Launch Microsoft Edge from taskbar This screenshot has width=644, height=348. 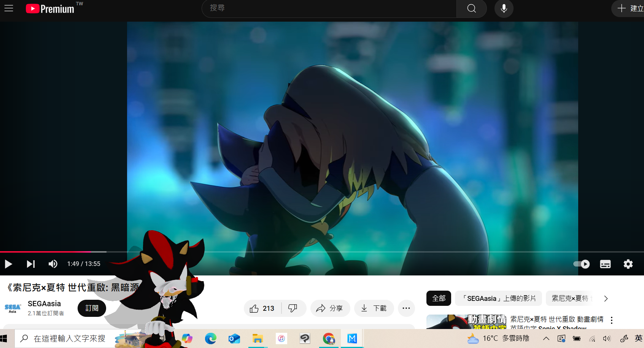pyautogui.click(x=210, y=339)
